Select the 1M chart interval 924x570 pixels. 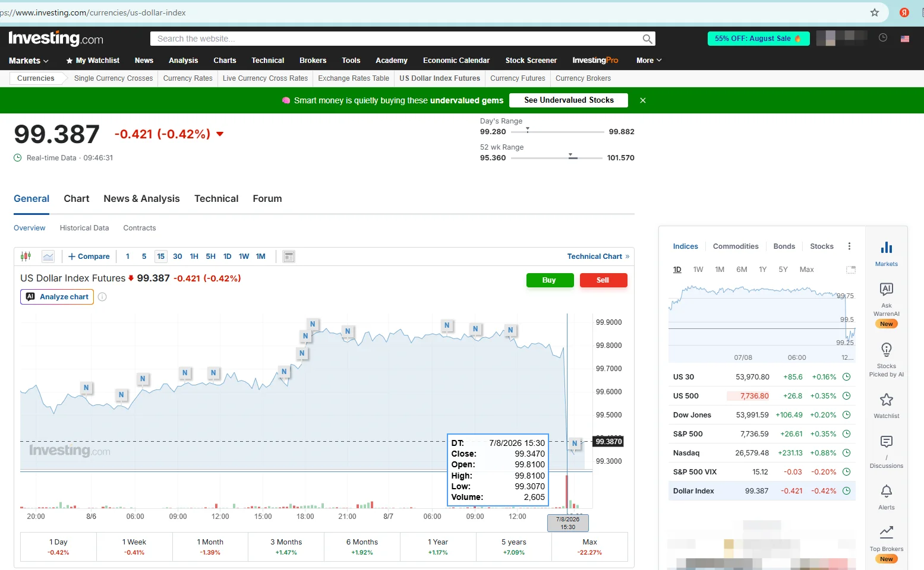tap(261, 256)
